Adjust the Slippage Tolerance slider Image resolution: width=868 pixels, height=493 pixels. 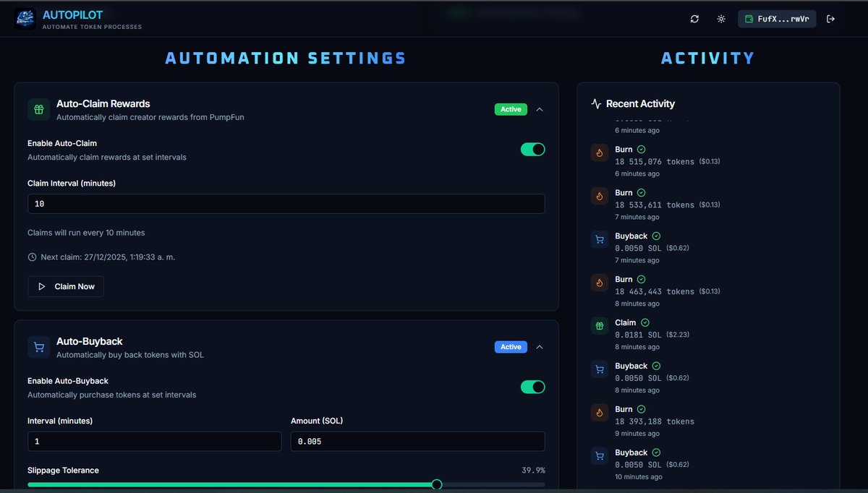pyautogui.click(x=435, y=484)
